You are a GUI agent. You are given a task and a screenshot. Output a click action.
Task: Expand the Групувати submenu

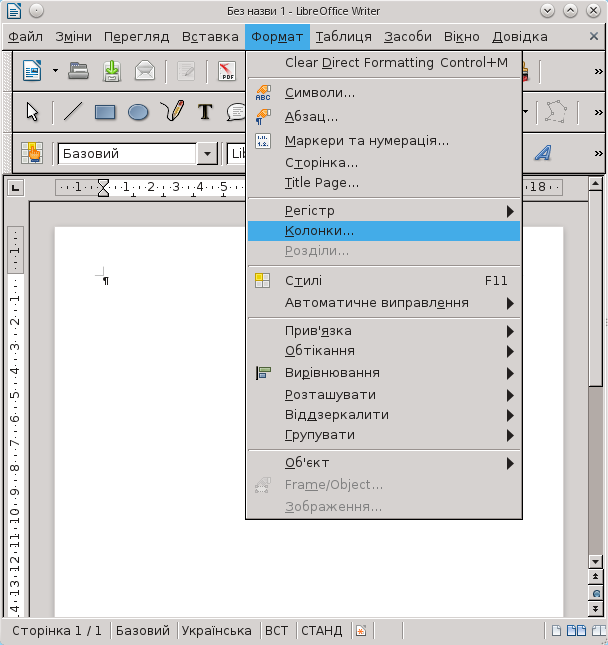click(x=384, y=435)
